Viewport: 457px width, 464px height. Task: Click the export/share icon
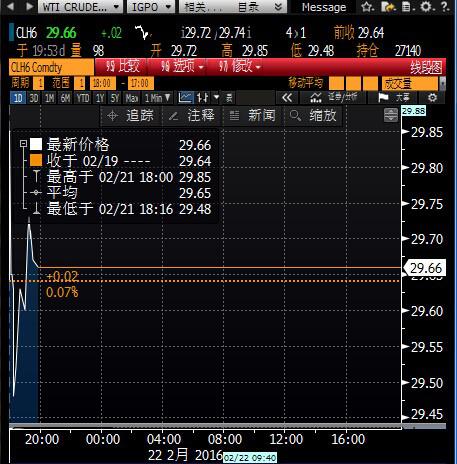(388, 7)
